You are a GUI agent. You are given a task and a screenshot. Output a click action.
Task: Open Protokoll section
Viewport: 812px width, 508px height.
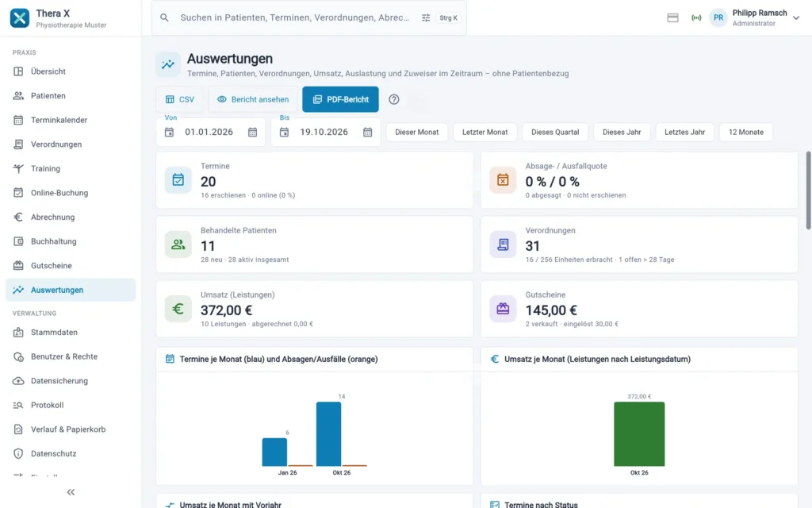tap(71, 406)
